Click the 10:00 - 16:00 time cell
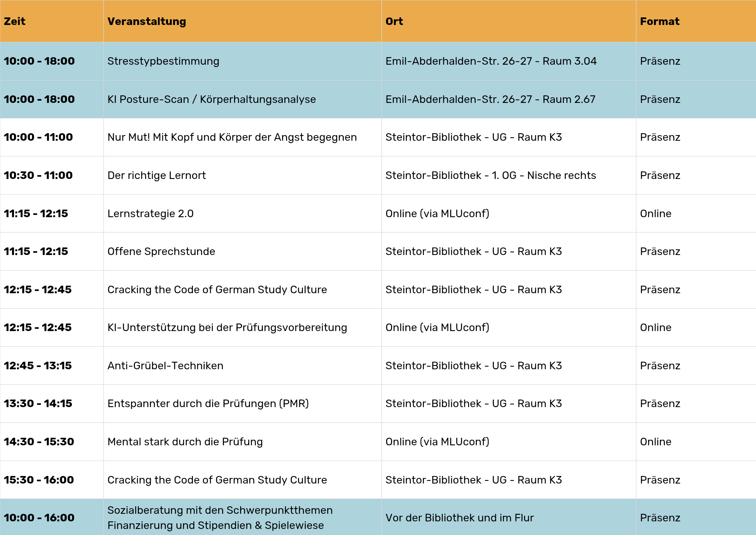Screen dimensions: 756x535 pos(52,517)
